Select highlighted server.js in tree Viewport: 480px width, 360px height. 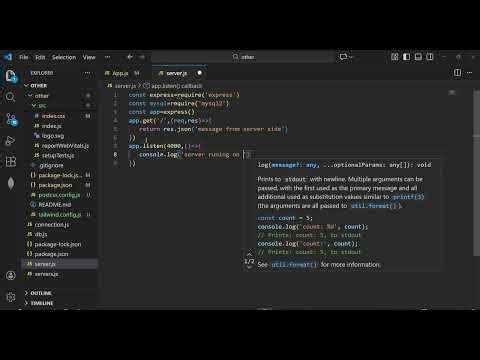tap(59, 264)
